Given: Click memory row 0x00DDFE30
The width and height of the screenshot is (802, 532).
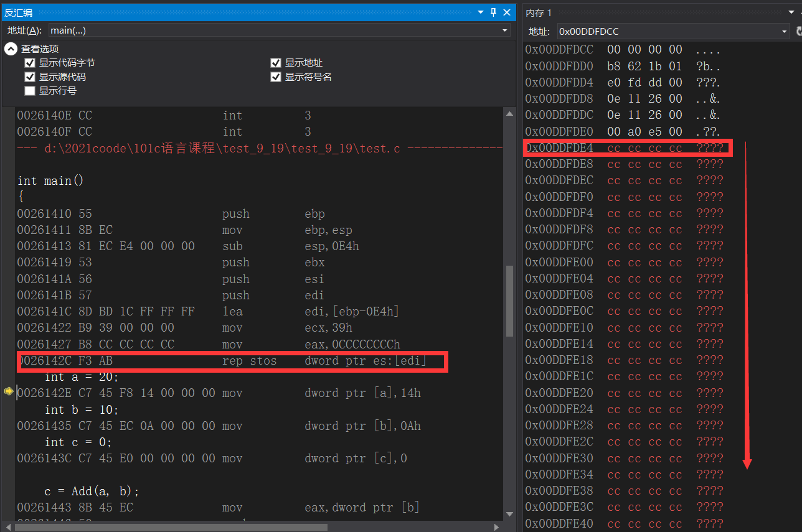Looking at the screenshot, I should pos(625,458).
